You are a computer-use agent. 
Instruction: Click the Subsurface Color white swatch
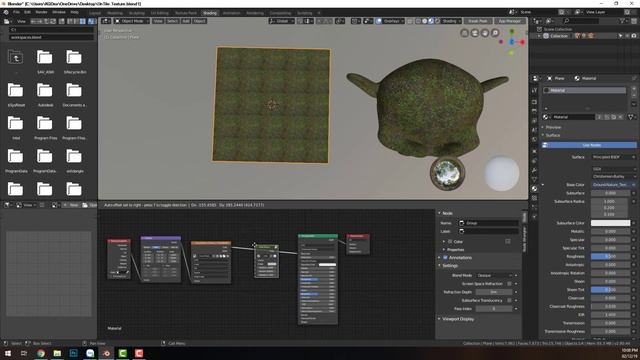tap(611, 223)
